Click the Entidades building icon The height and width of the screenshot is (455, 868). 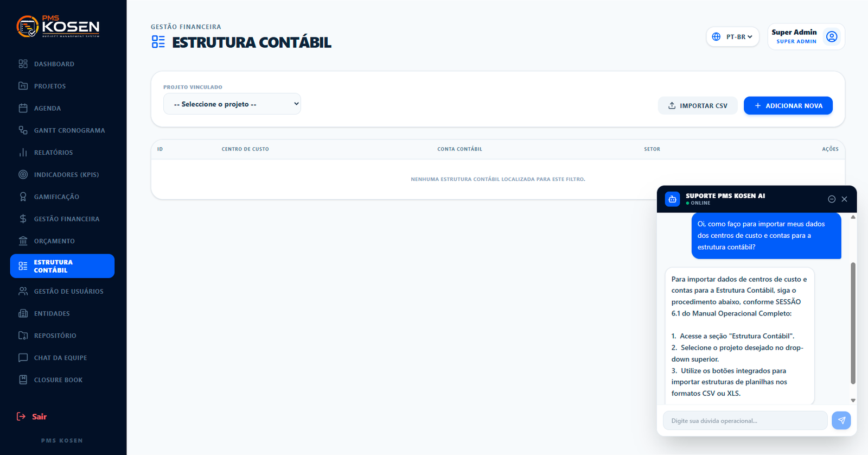click(23, 313)
